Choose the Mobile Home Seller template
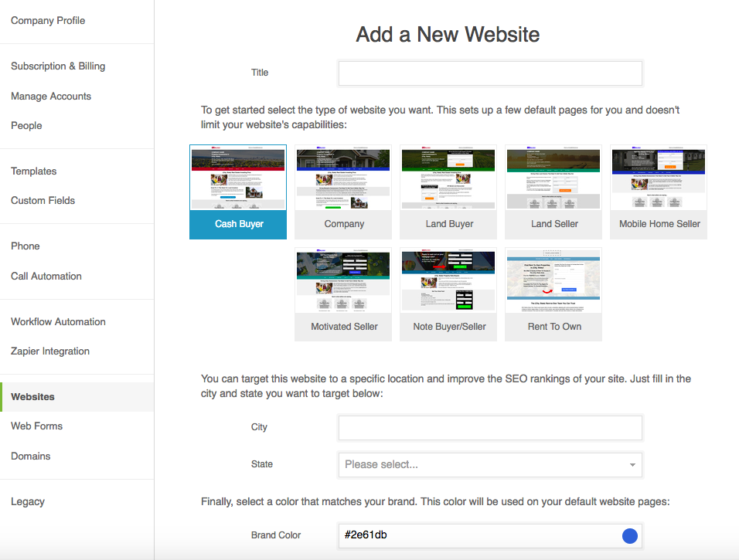Screen dimensions: 739x560 coord(659,192)
